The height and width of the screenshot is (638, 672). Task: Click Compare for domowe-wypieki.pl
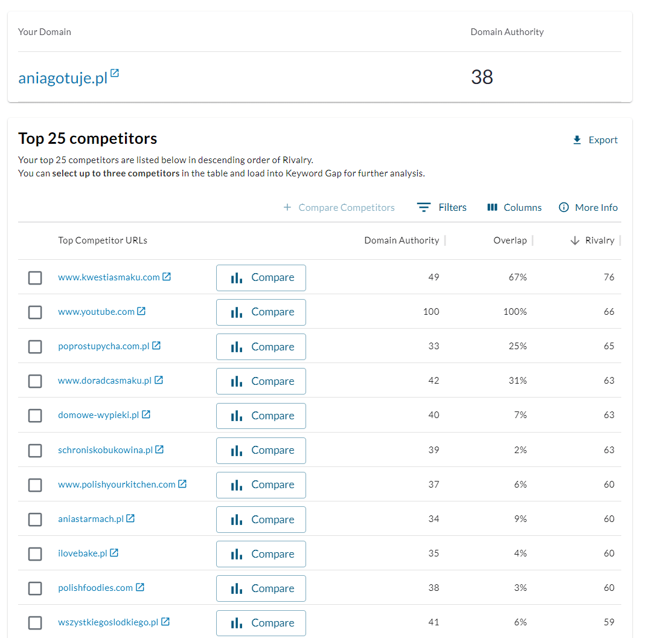coord(261,416)
